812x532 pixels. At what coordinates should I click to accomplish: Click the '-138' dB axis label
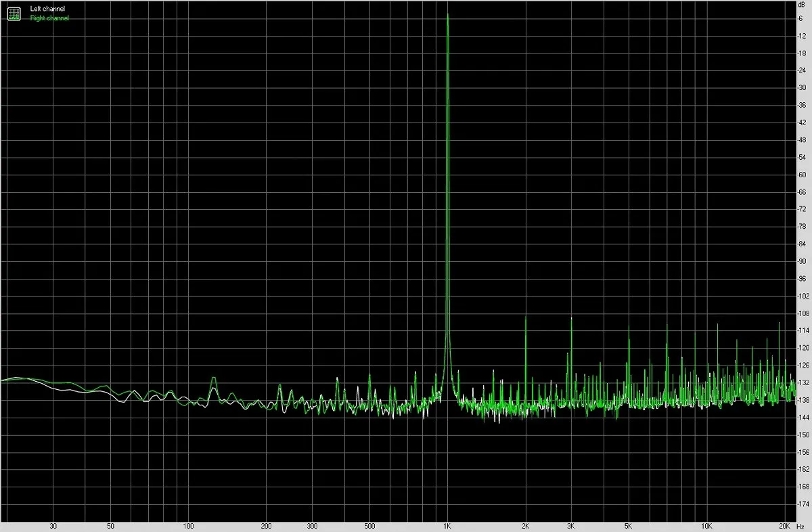pos(804,400)
